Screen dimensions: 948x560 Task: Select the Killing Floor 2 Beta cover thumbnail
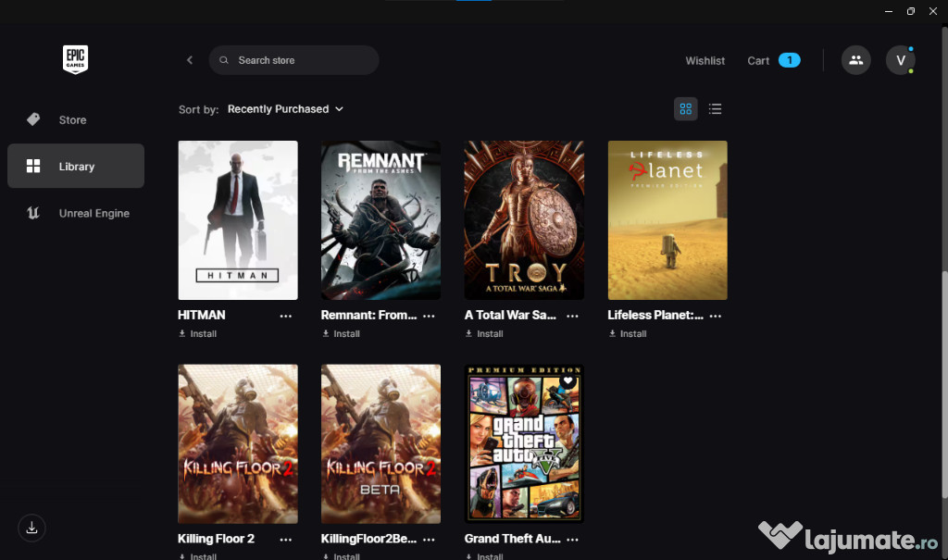380,444
